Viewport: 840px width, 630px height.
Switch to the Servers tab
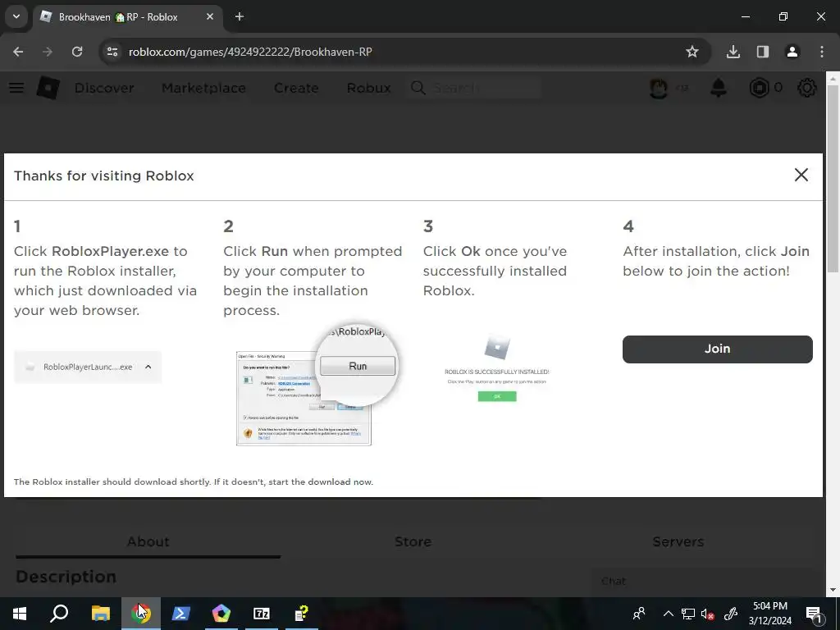pyautogui.click(x=678, y=541)
